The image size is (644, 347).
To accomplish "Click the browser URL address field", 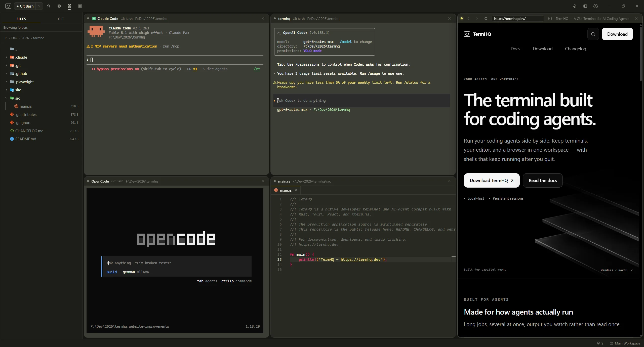I will coord(518,19).
